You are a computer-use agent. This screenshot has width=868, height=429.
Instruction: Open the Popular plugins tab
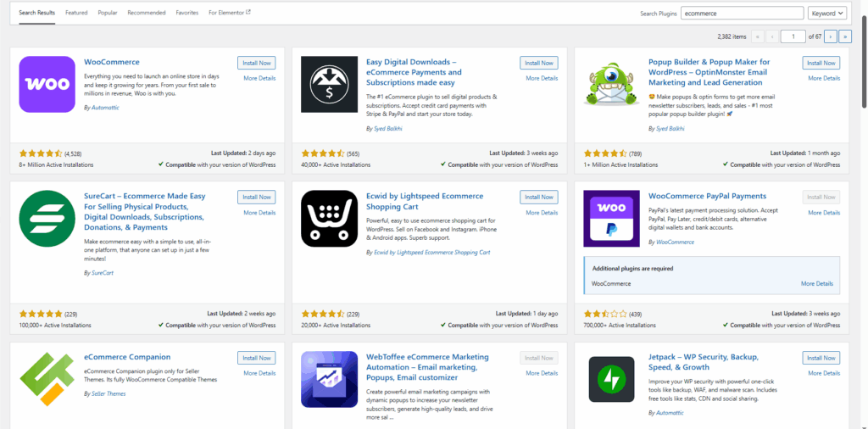(108, 13)
